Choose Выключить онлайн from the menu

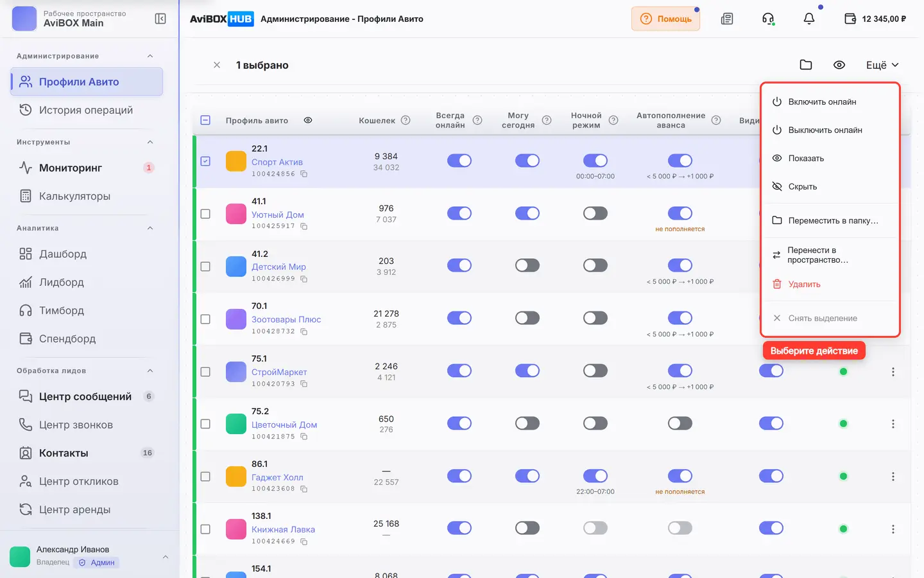tap(830, 130)
